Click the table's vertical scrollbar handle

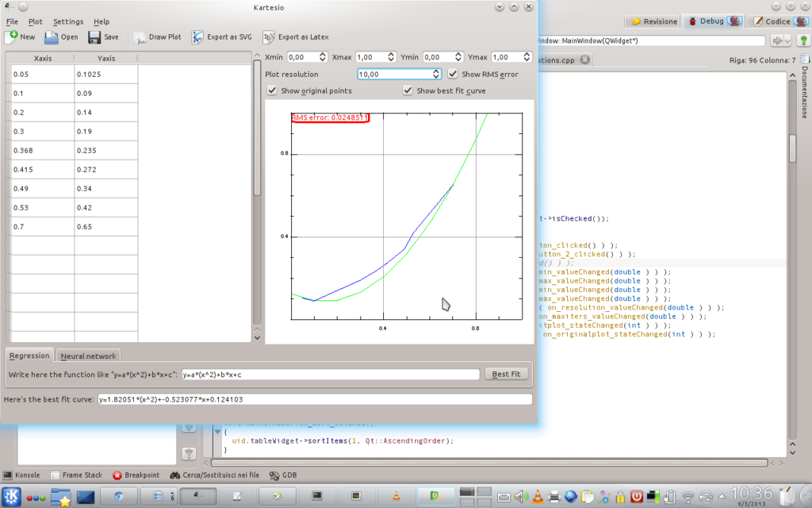click(257, 128)
